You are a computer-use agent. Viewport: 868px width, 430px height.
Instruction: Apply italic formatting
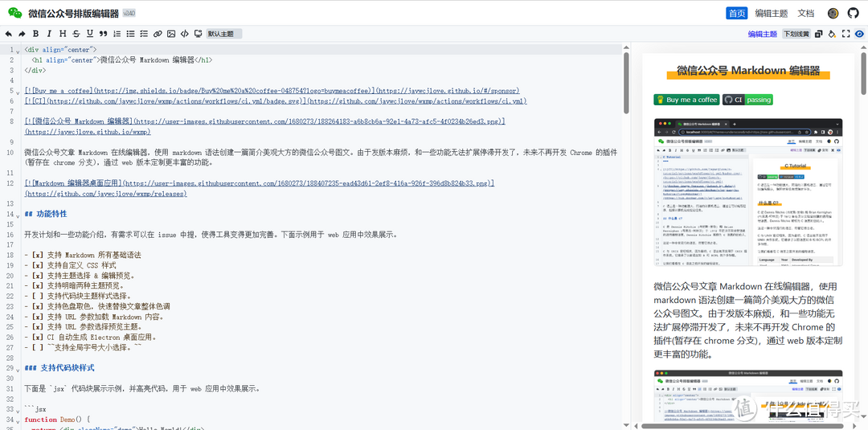coord(49,34)
